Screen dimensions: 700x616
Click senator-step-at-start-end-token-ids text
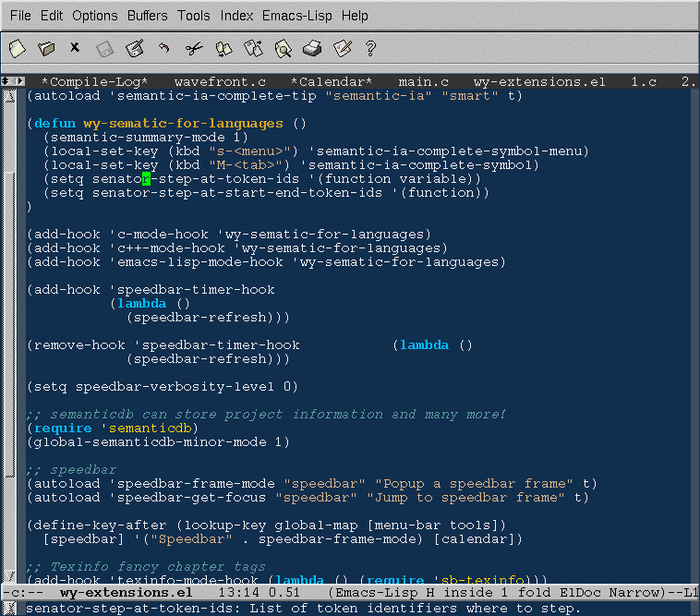237,193
